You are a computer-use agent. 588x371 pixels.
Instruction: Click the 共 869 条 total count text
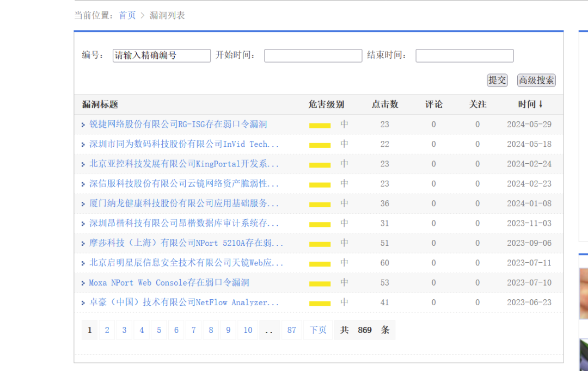(x=365, y=330)
